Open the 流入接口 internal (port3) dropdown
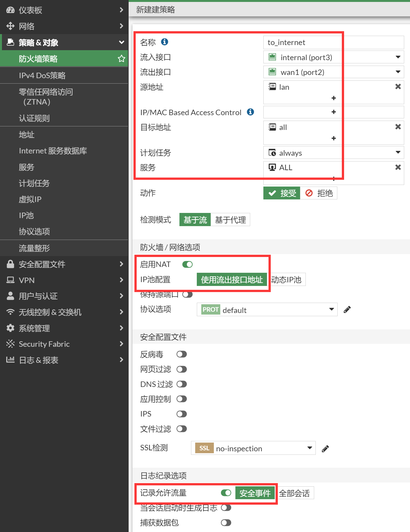 [x=333, y=57]
